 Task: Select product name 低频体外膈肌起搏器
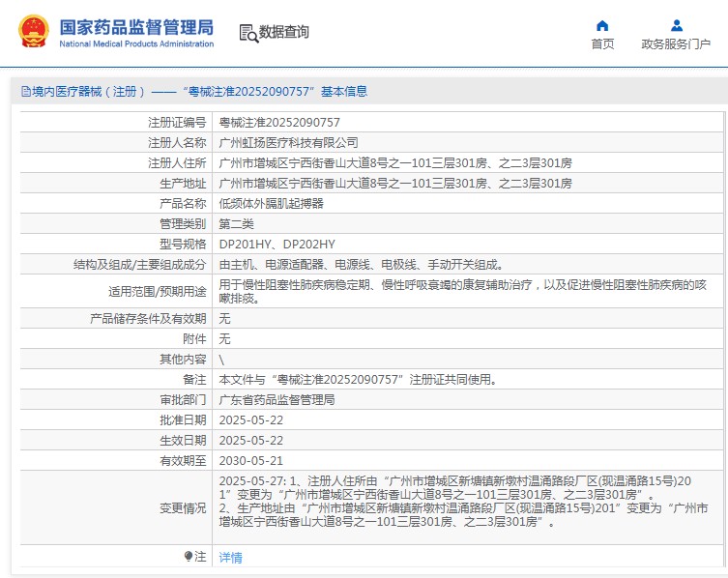click(272, 203)
